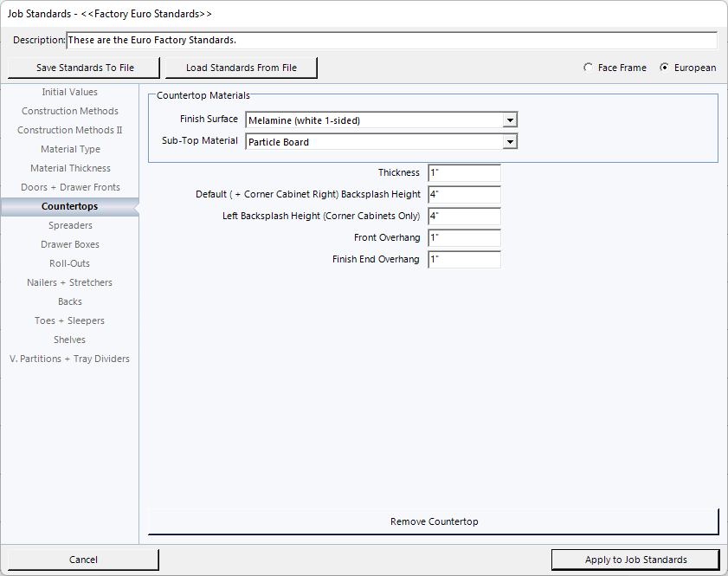Open the Drawer Boxes section

[x=70, y=244]
